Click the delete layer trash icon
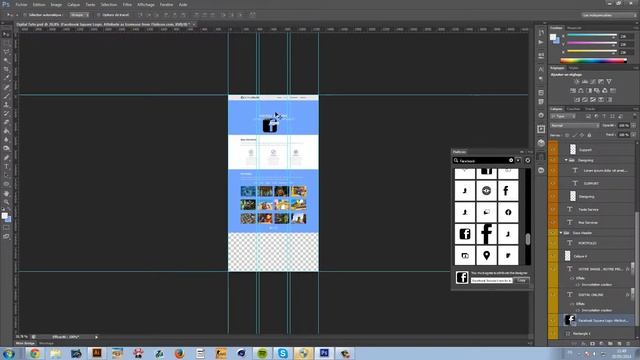The image size is (640, 360). tap(629, 344)
